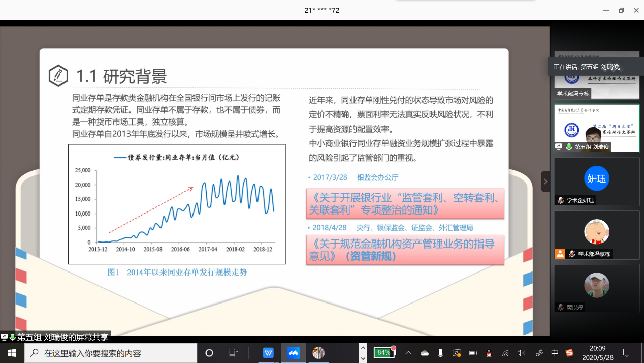Collapse the participant video side panel
Screen dimensions: 644x363
[545, 181]
